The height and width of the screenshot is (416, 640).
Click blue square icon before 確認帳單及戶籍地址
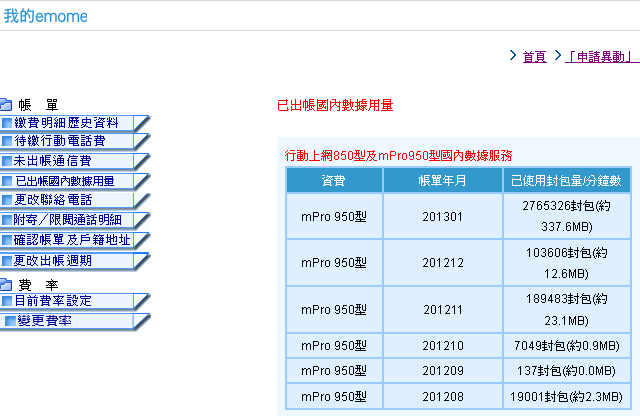point(7,240)
